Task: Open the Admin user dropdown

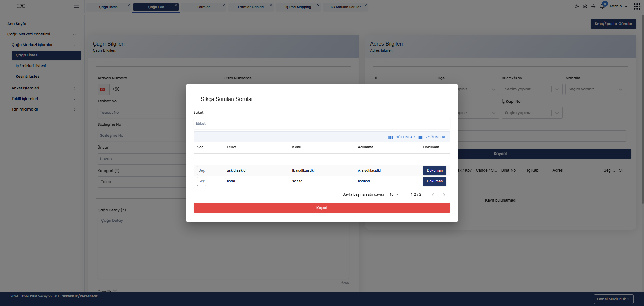Action: [x=618, y=6]
